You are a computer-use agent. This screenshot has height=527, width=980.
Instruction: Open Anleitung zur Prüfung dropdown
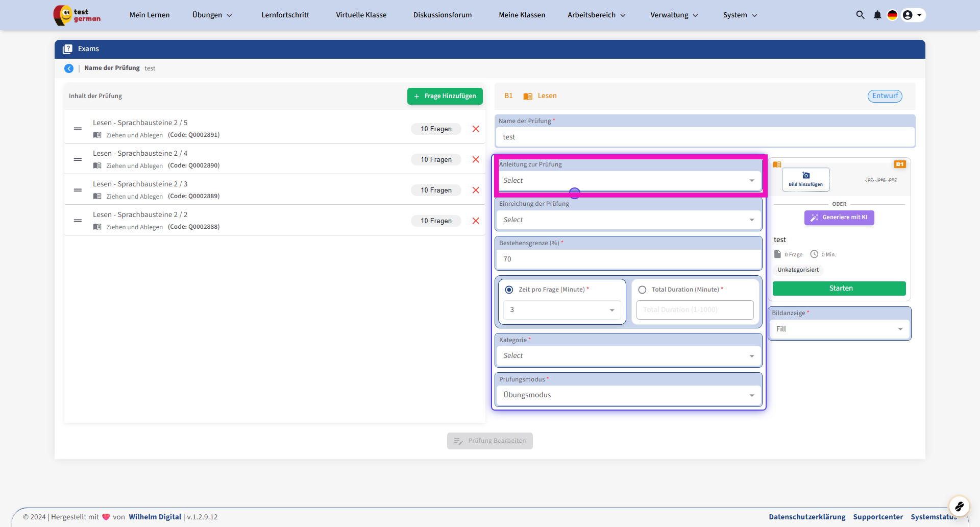tap(628, 181)
